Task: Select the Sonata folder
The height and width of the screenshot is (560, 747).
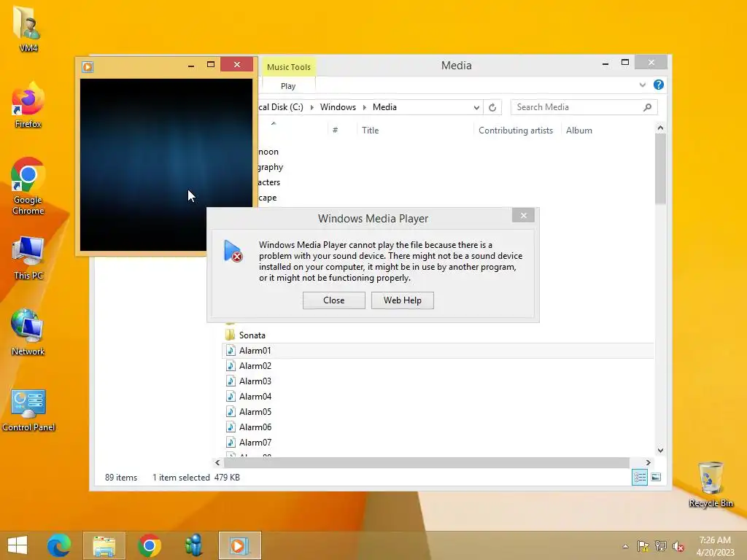Action: (252, 335)
